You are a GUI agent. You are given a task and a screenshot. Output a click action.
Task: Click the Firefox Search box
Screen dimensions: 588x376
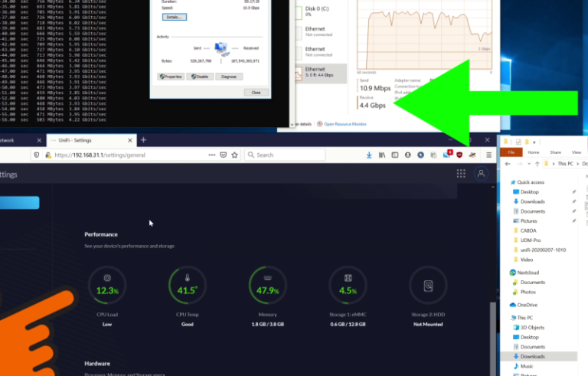tap(285, 155)
